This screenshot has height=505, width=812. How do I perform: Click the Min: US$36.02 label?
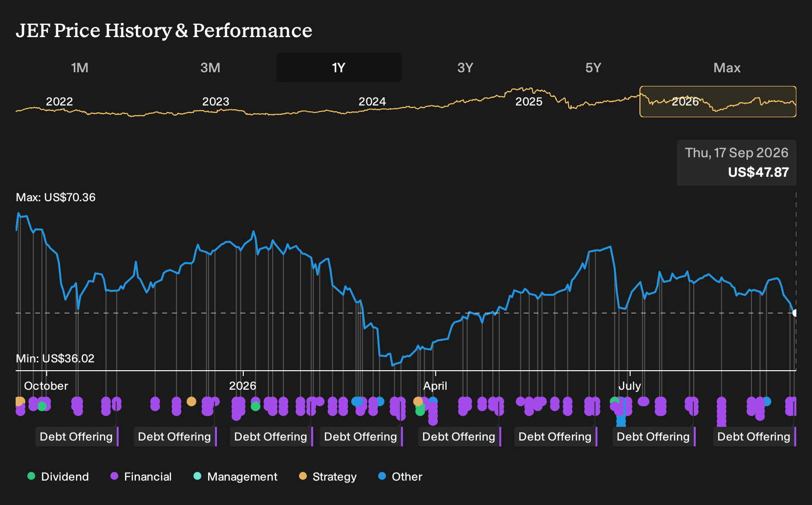55,358
